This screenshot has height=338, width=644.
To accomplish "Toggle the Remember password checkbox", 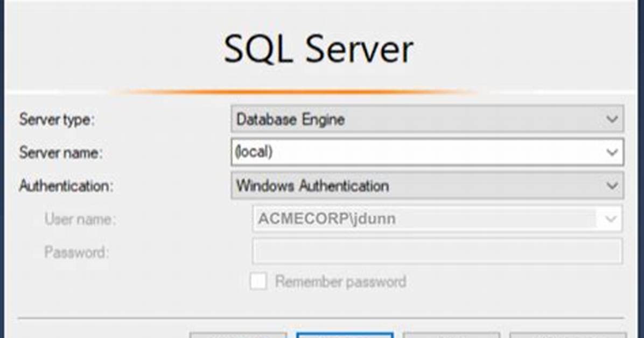I will (258, 281).
